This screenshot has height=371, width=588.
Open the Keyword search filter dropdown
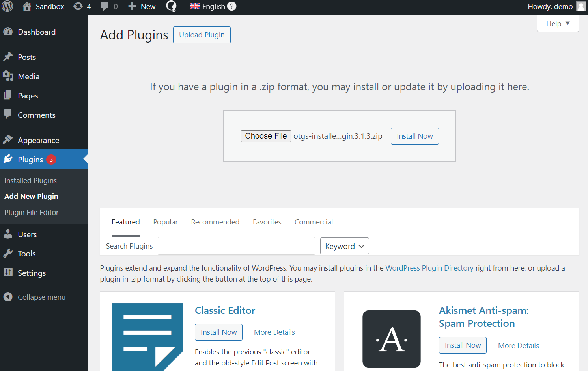pyautogui.click(x=344, y=246)
